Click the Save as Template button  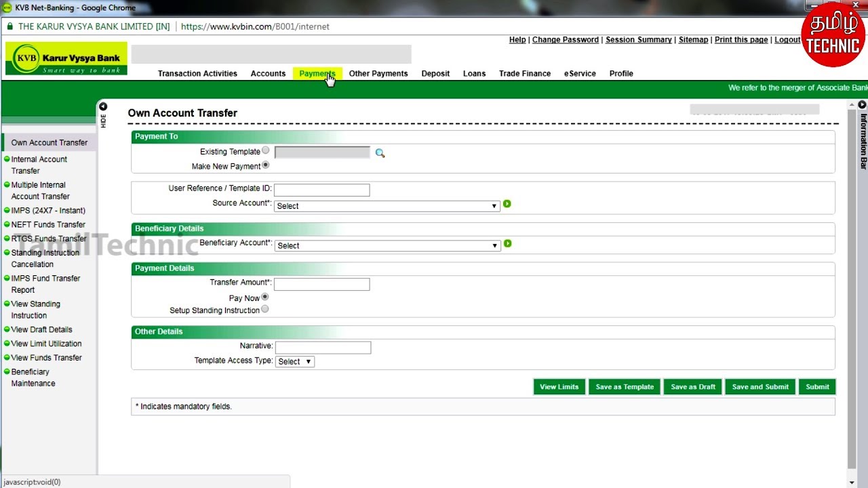[x=625, y=387]
